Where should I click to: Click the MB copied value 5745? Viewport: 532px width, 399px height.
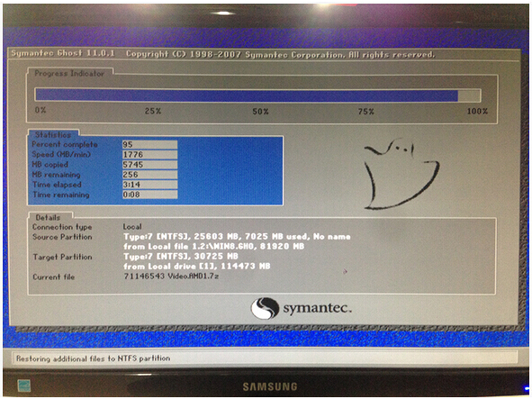point(149,165)
